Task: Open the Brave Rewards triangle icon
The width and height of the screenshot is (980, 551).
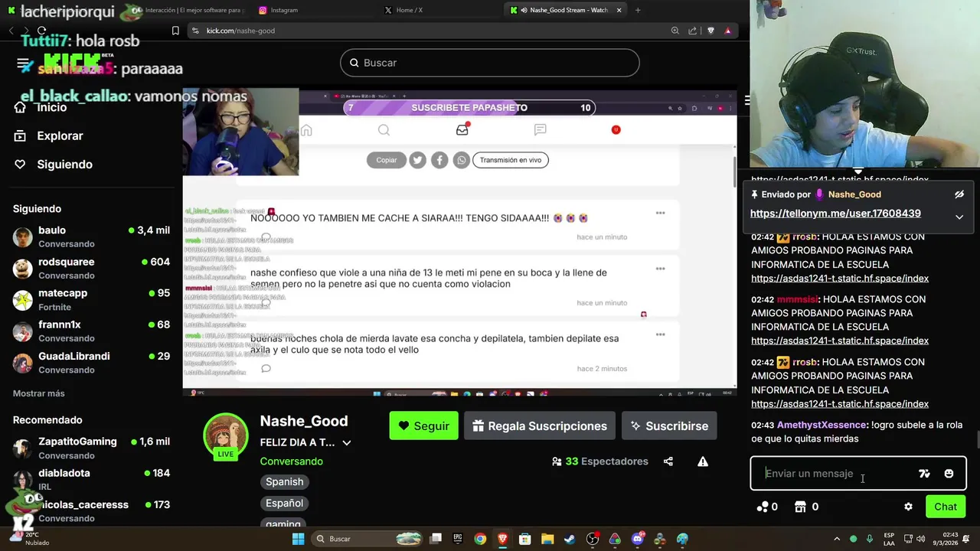Action: [728, 31]
